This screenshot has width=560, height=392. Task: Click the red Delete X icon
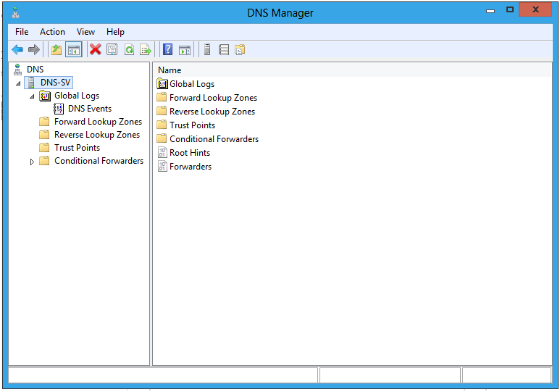(96, 49)
